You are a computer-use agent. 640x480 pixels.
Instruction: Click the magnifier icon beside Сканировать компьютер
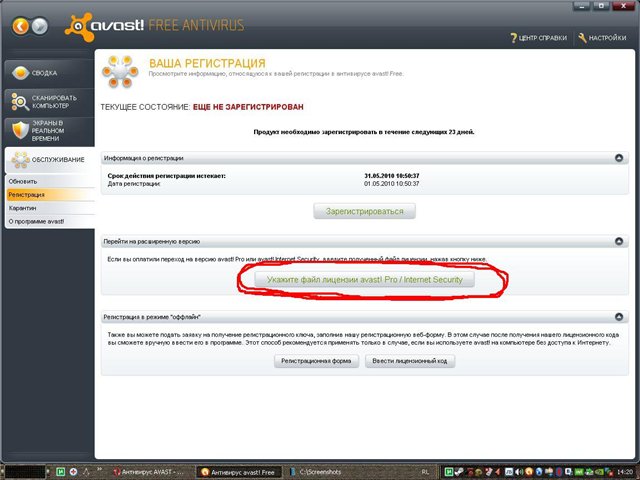pos(20,102)
